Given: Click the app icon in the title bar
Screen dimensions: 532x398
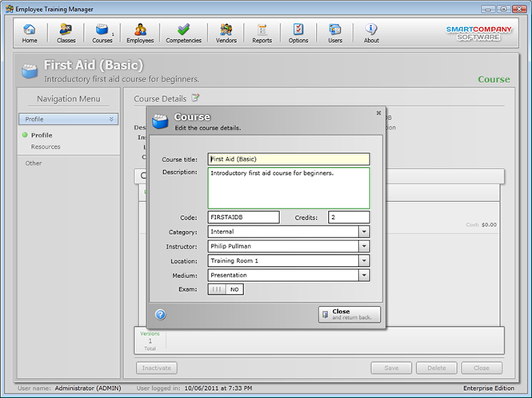Looking at the screenshot, I should pos(10,9).
